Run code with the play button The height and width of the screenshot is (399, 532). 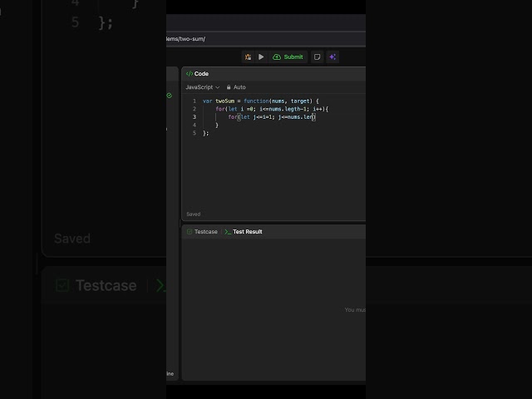pos(261,57)
